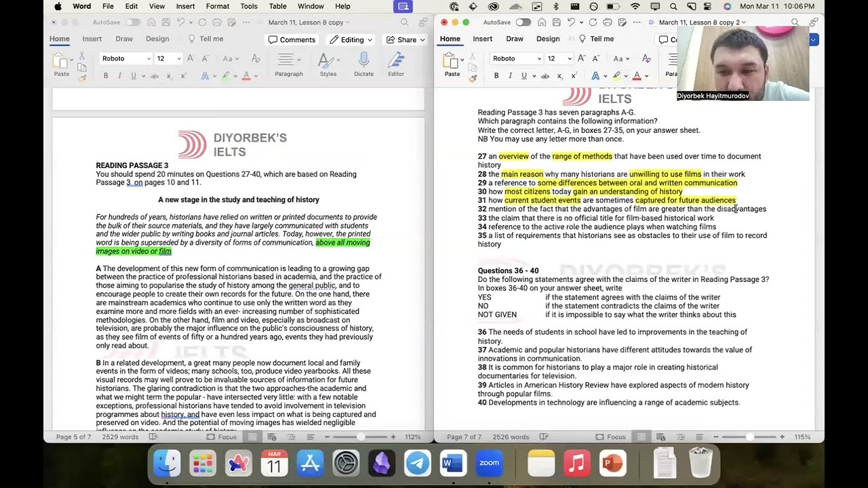Switch to Print Layout view in left status bar
The height and width of the screenshot is (488, 868).
252,437
